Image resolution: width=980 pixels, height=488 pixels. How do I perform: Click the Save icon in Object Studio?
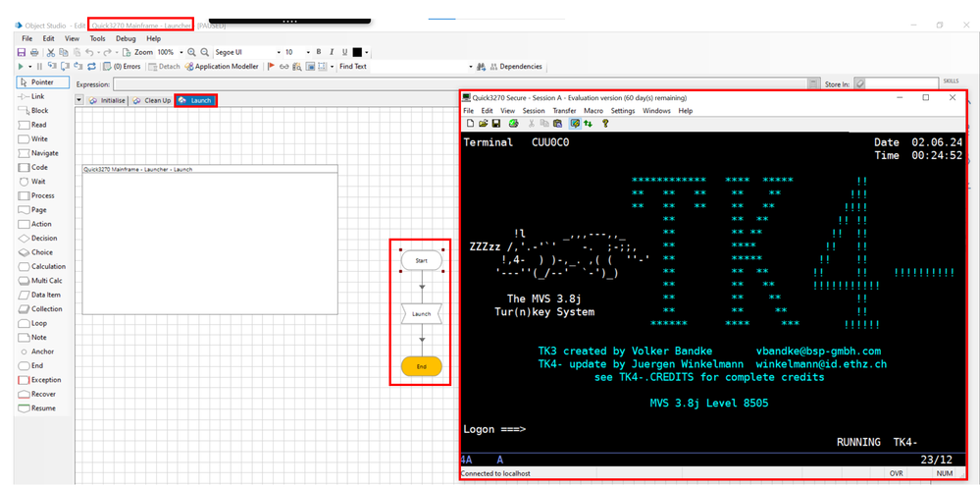point(22,52)
